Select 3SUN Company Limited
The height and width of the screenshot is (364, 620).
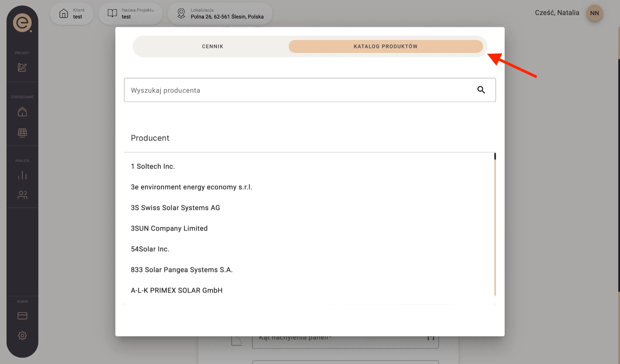pyautogui.click(x=169, y=229)
